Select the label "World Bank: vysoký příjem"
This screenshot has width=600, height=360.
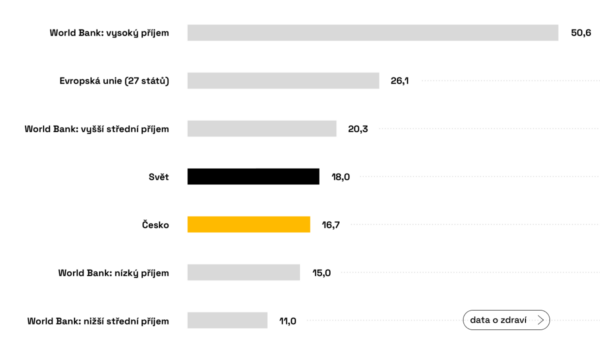point(109,33)
